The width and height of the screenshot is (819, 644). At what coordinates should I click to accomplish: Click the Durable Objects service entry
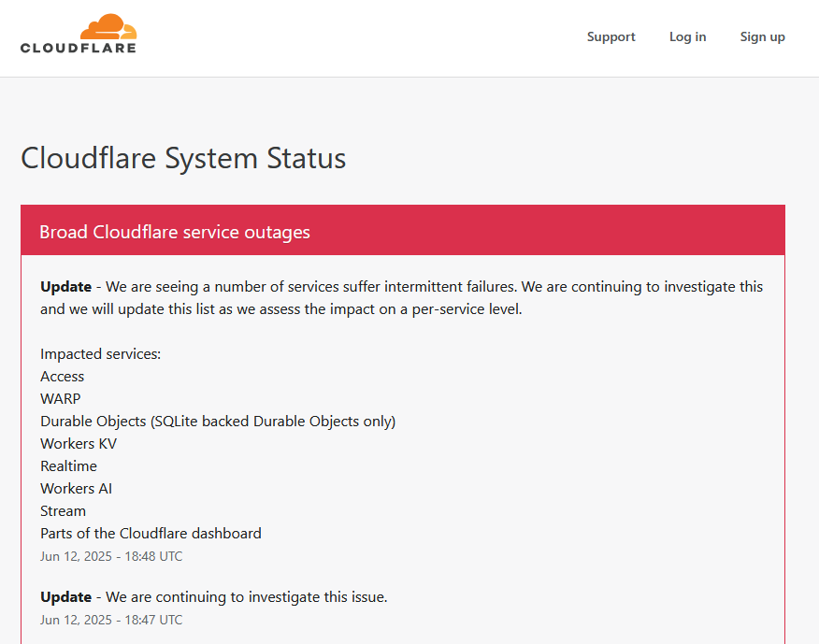218,421
